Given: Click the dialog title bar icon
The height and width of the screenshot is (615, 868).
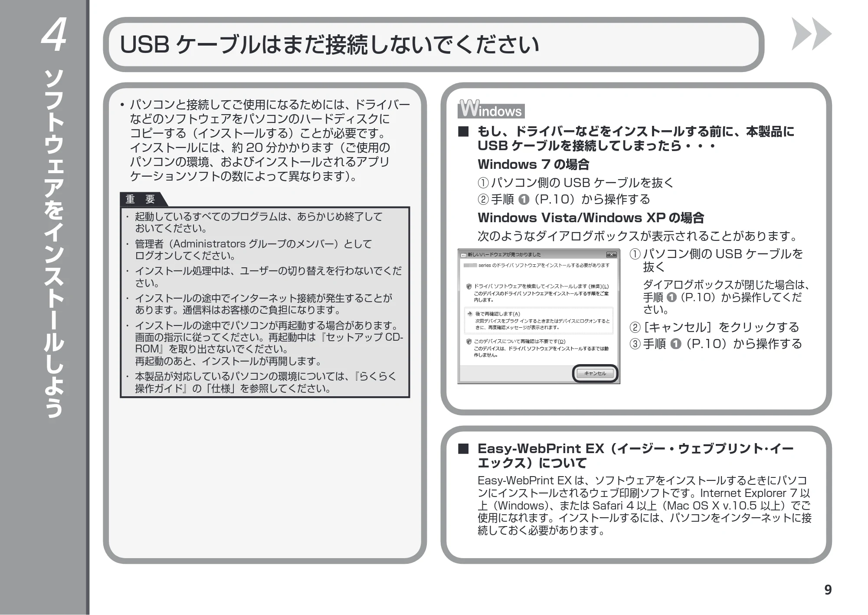Looking at the screenshot, I should (463, 255).
